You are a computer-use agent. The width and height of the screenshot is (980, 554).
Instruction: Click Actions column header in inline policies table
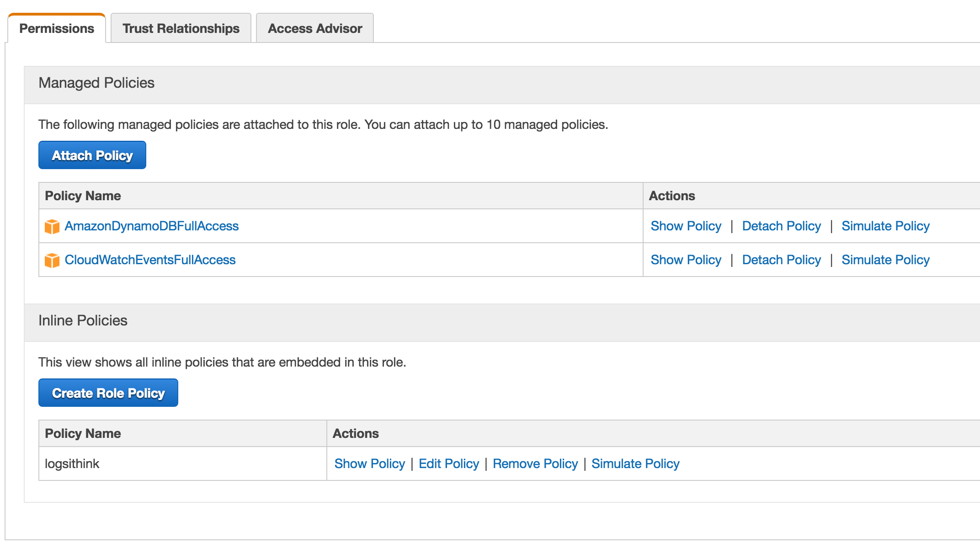coord(654,433)
